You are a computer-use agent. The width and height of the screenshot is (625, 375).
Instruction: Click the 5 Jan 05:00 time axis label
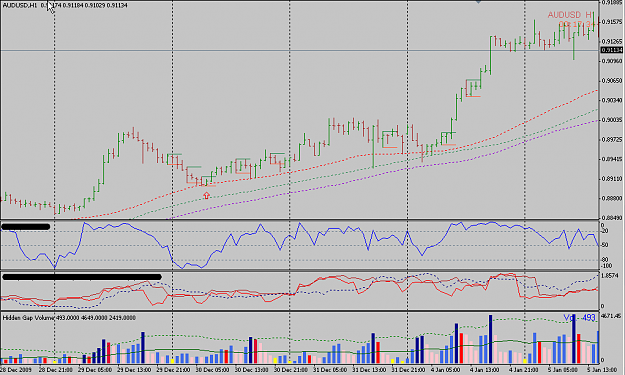point(563,370)
